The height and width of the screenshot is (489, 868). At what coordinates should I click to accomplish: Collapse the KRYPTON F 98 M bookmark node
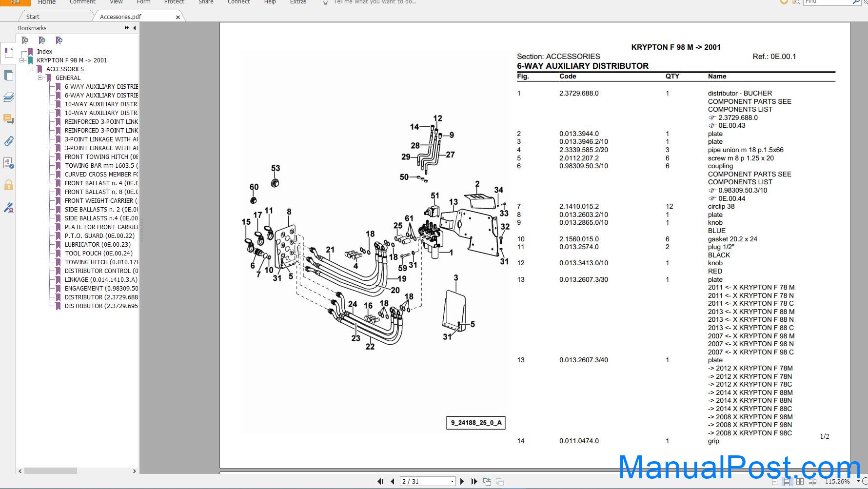coord(22,60)
